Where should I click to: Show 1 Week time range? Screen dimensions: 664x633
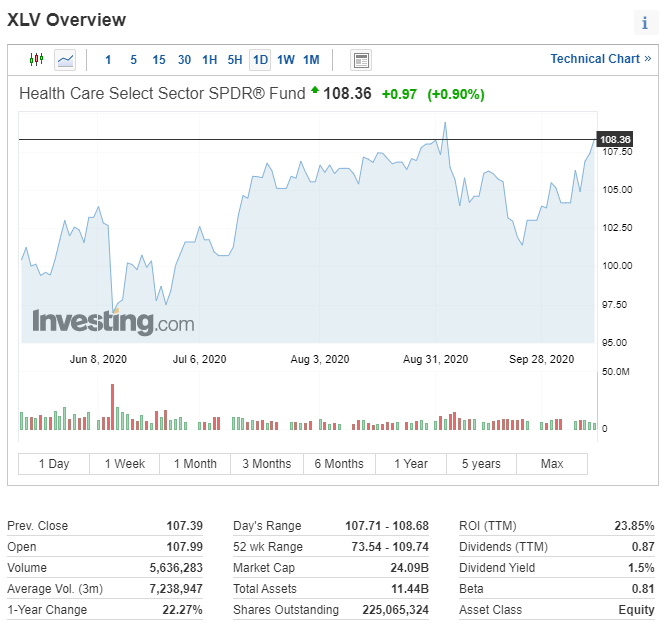tap(124, 464)
